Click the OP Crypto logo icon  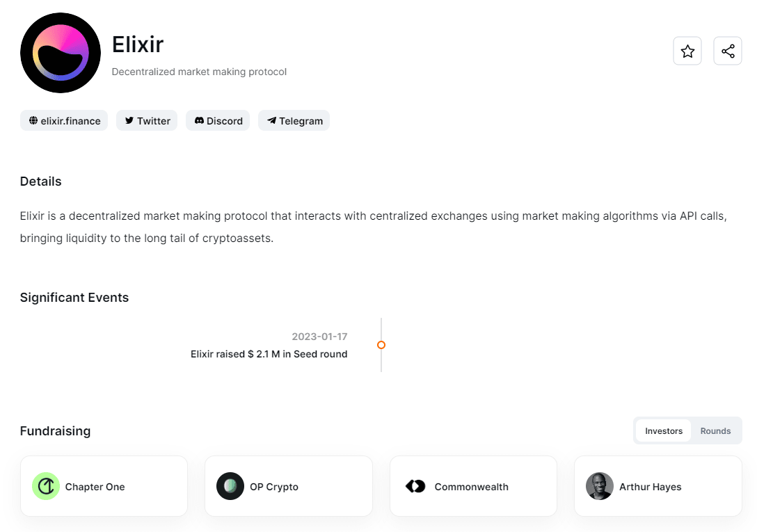(230, 486)
